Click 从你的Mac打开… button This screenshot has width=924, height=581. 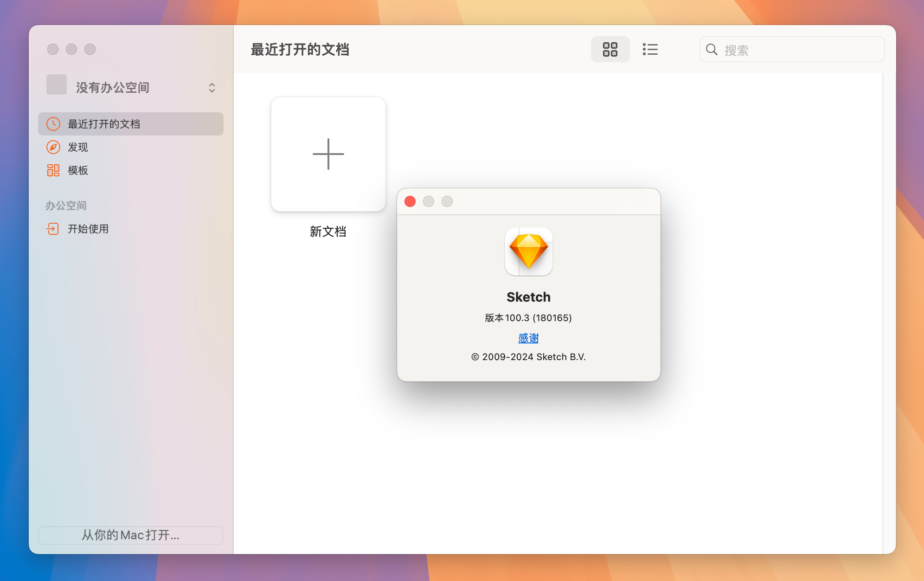point(131,535)
